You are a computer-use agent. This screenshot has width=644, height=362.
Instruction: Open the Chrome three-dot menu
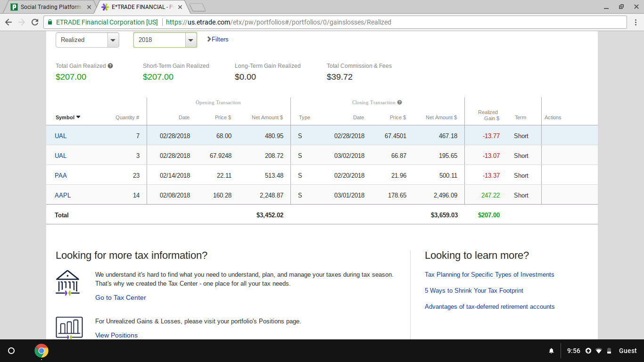click(635, 22)
